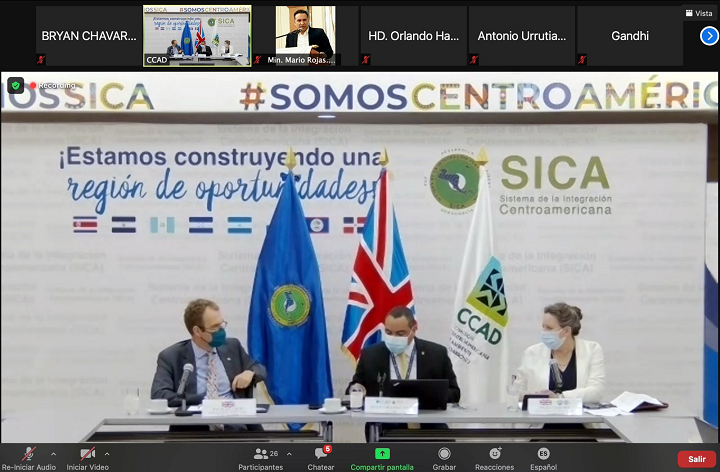Unmute microphone with Re-Iniciar Audio

[28, 458]
